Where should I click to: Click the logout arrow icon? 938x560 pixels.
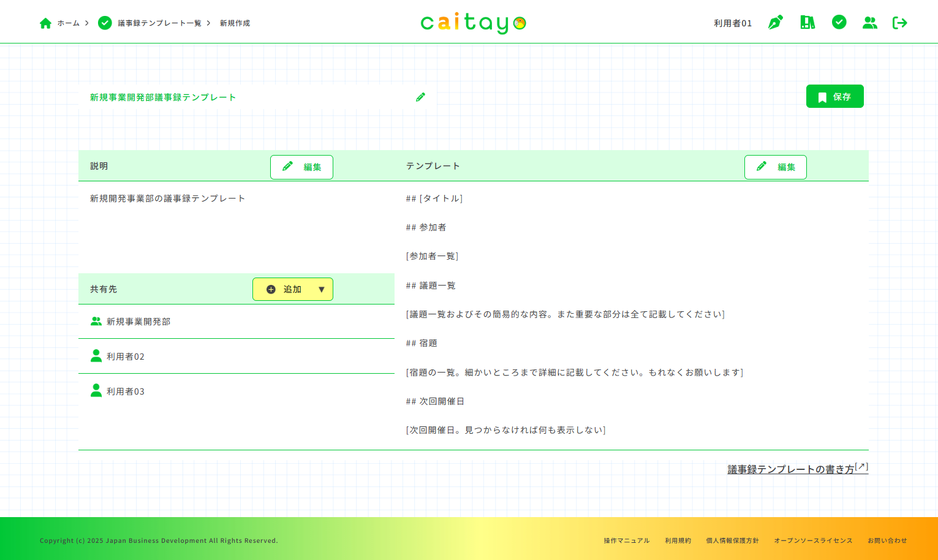899,23
